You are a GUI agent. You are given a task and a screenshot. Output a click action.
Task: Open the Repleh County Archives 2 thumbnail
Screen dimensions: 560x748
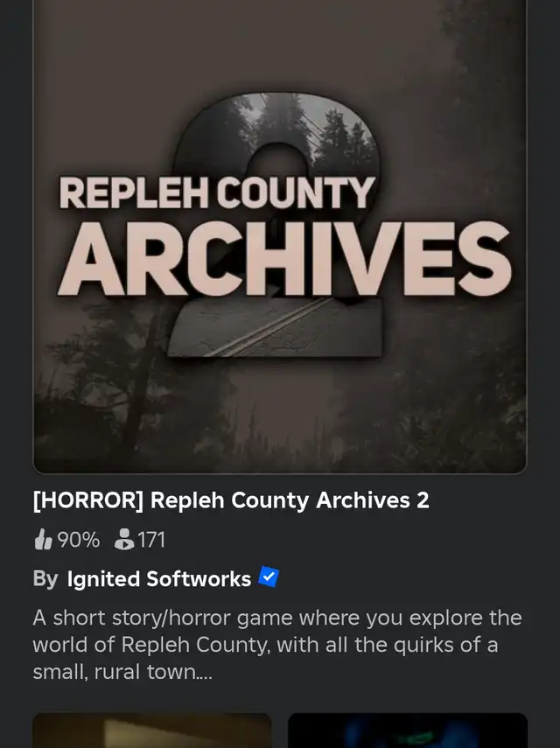280,236
